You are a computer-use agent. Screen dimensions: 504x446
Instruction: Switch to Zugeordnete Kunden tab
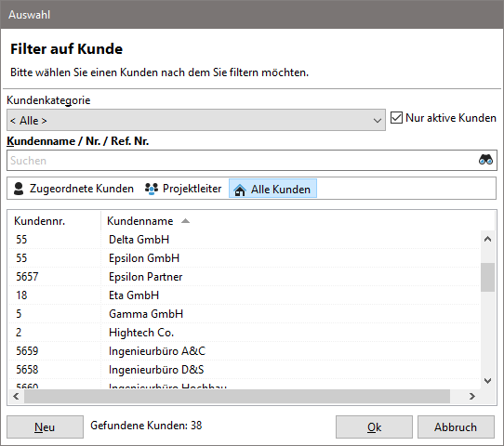click(x=73, y=189)
